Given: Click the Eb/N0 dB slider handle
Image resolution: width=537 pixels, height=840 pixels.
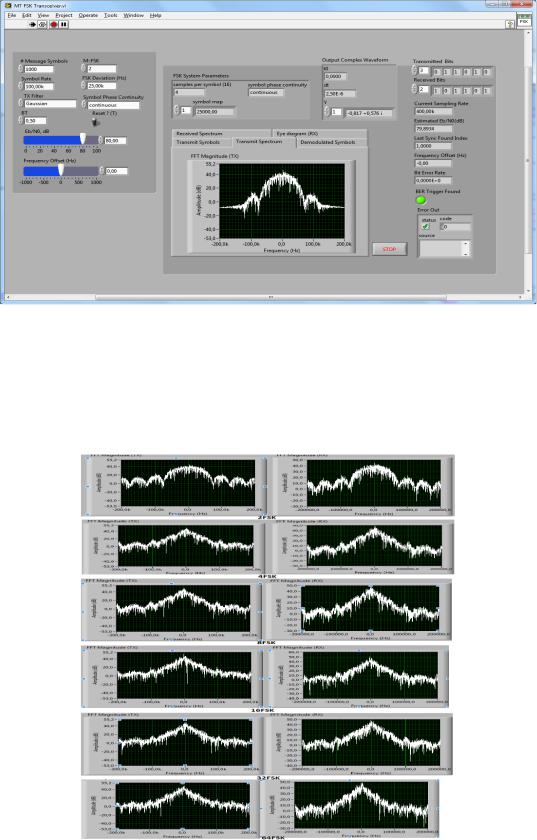Looking at the screenshot, I should click(83, 139).
